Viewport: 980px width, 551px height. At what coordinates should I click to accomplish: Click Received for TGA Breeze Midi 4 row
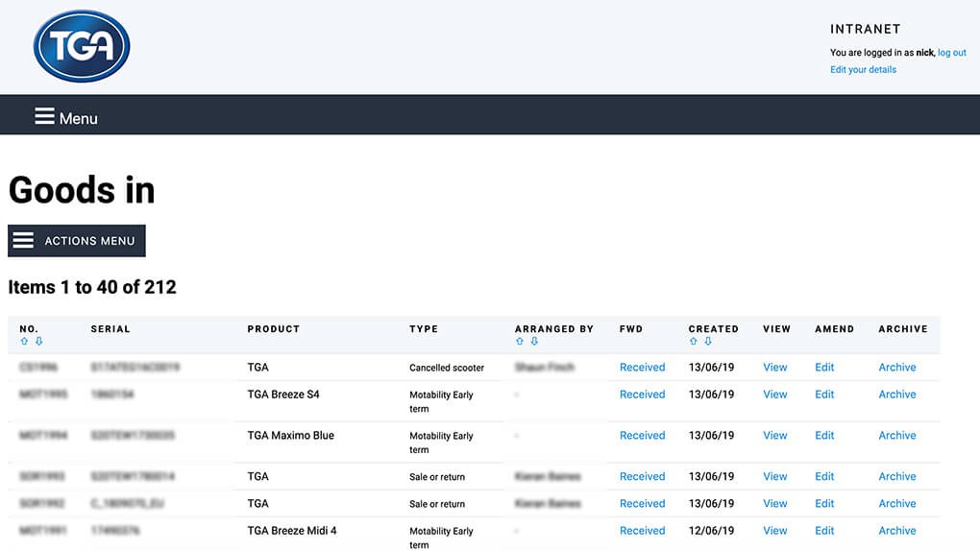click(x=642, y=531)
